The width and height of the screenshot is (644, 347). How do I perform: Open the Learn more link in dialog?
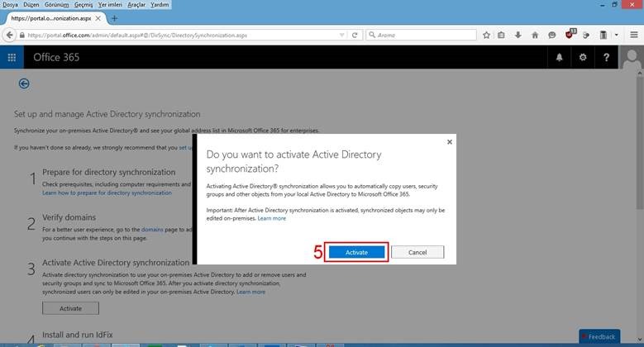pyautogui.click(x=271, y=218)
